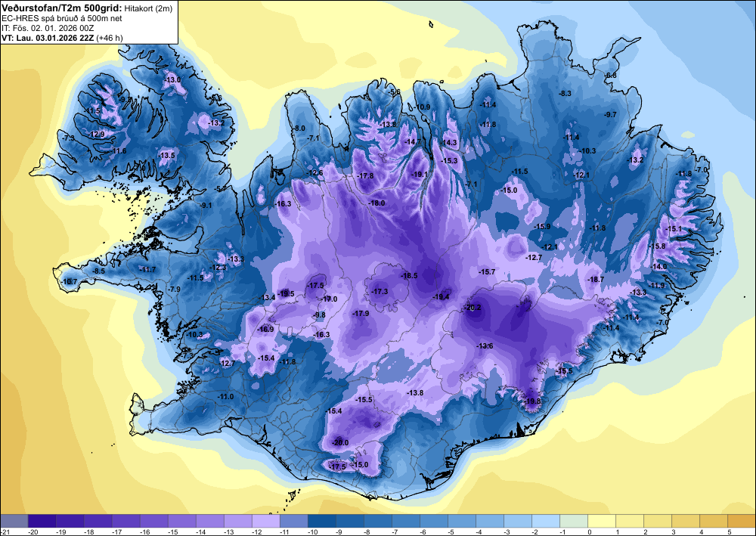Click the legend swatch between 0 and 1
The width and height of the screenshot is (756, 536).
coord(602,521)
